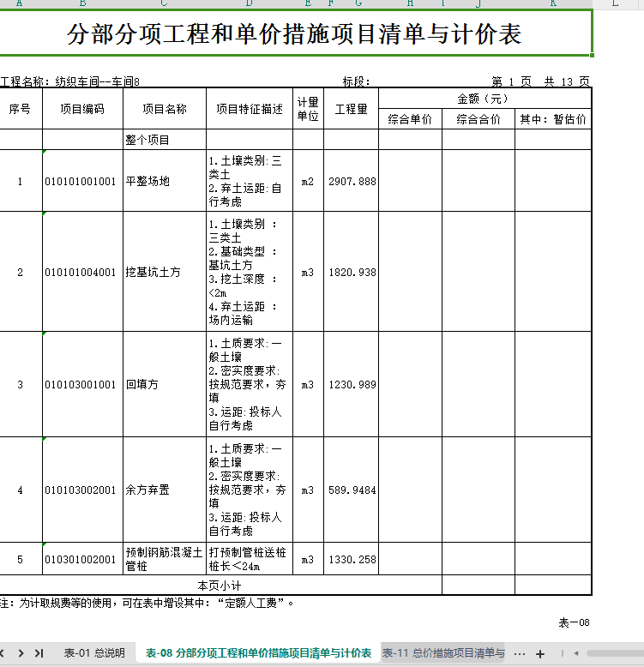644x667 pixels.
Task: Click the 标段: label cell
Action: (x=357, y=81)
